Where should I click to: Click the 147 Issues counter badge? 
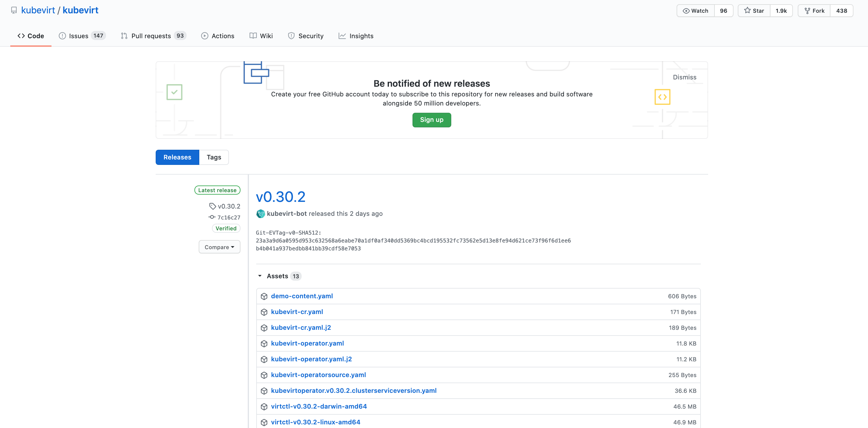click(98, 36)
